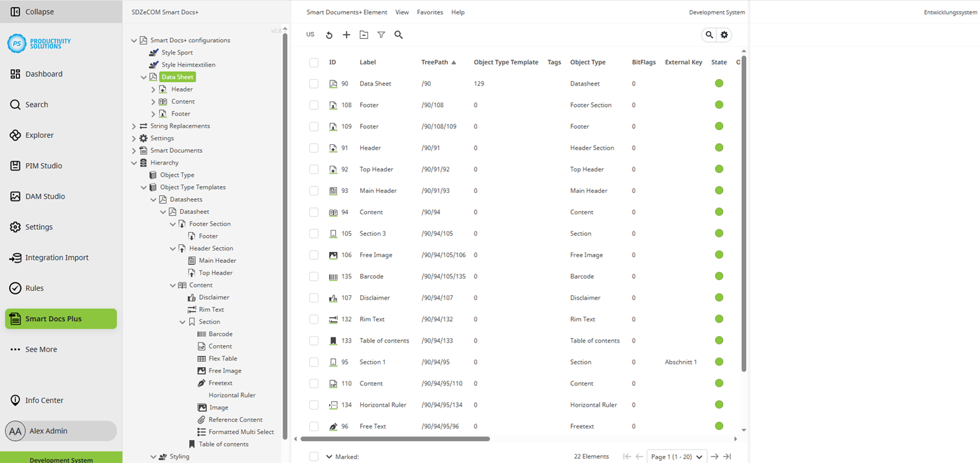Image resolution: width=980 pixels, height=463 pixels.
Task: Click the plus icon to add an element
Action: [346, 34]
